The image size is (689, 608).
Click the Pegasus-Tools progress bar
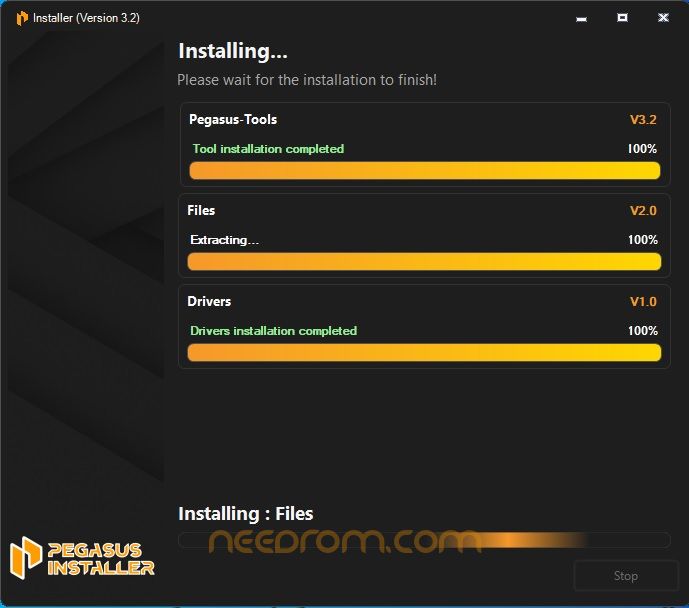point(425,171)
